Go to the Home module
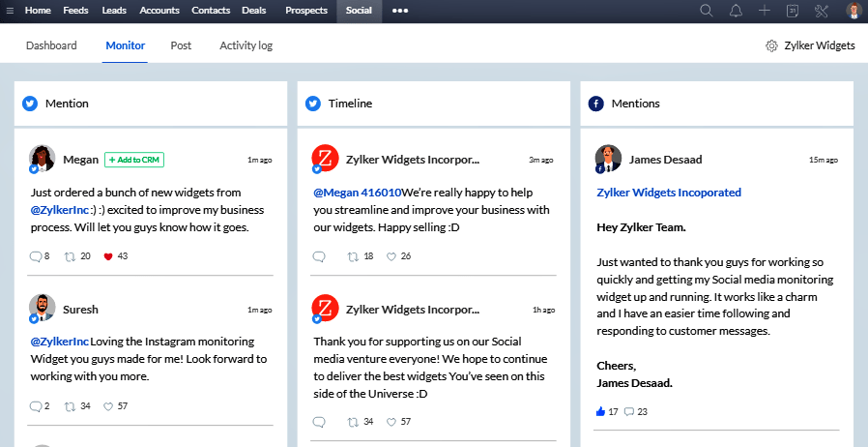 click(38, 11)
